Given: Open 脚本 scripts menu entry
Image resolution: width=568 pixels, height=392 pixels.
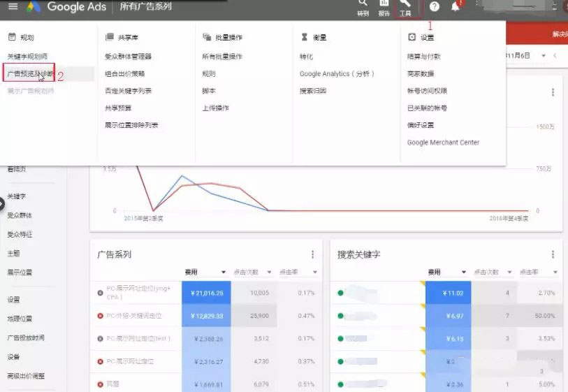Looking at the screenshot, I should (x=209, y=91).
